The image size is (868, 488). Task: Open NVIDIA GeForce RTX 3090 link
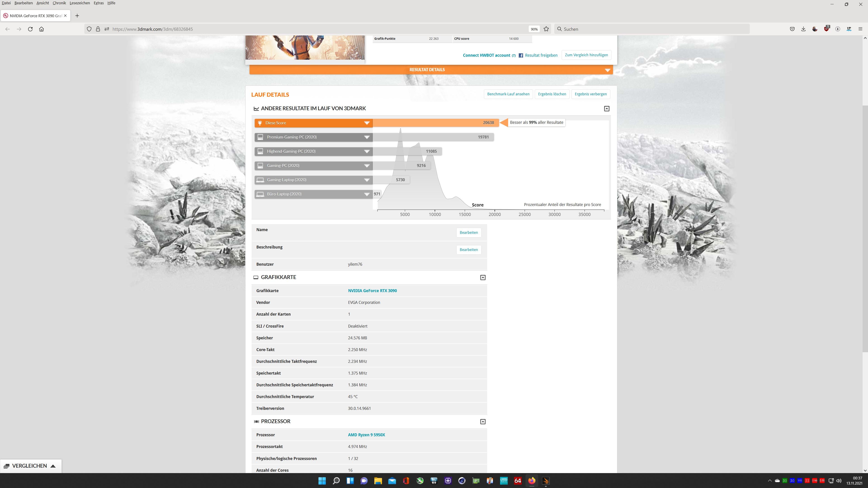pos(372,291)
